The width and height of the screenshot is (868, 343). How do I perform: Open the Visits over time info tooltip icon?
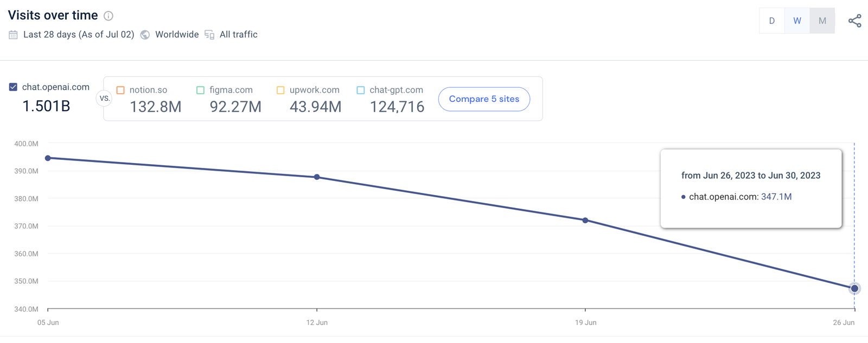(x=108, y=16)
